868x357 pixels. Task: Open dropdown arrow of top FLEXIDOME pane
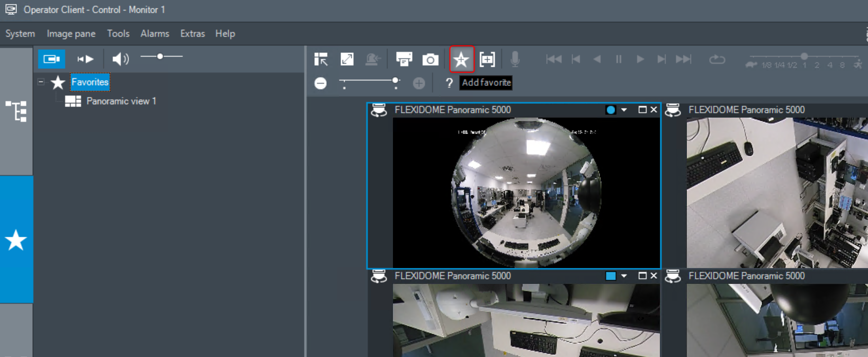click(624, 110)
